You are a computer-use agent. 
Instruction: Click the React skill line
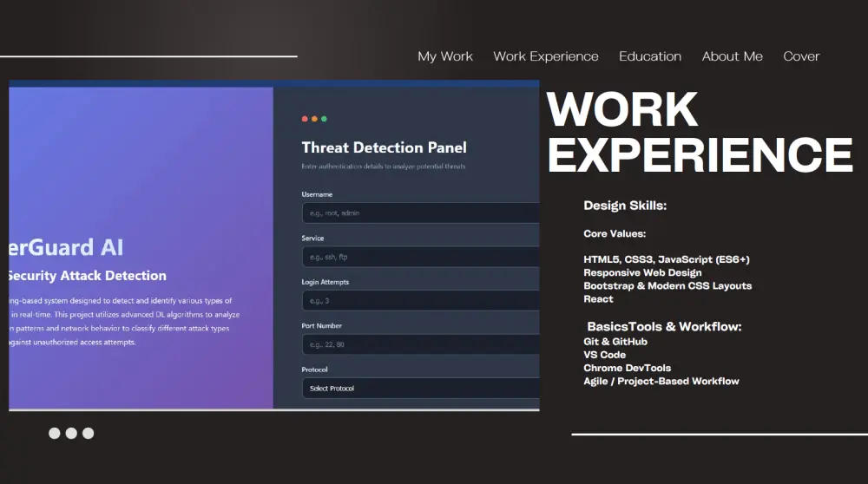[598, 299]
